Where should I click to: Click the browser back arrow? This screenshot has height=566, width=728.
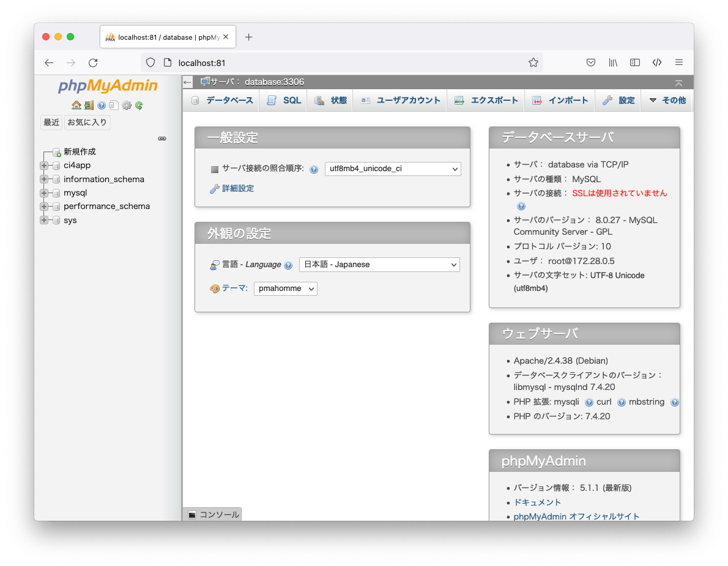pyautogui.click(x=49, y=62)
